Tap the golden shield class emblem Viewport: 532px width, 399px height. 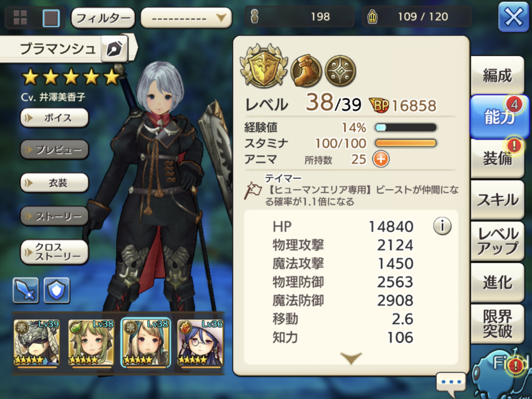coord(264,66)
